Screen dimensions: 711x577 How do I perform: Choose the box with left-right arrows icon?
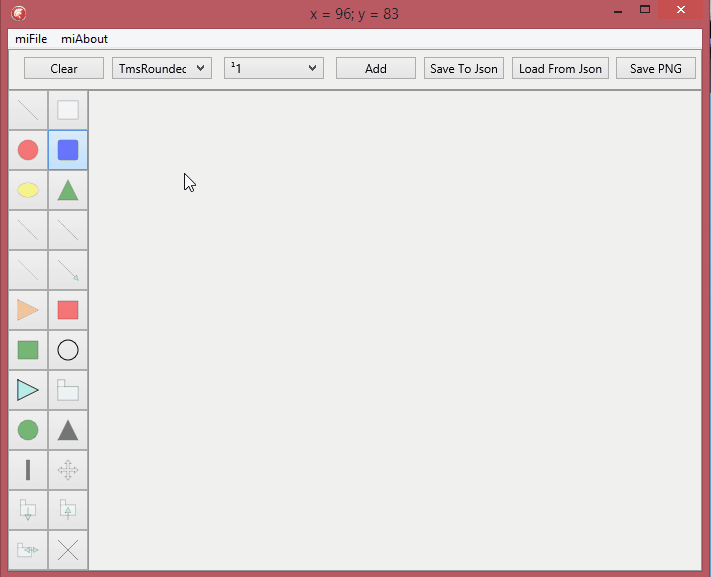tap(28, 550)
